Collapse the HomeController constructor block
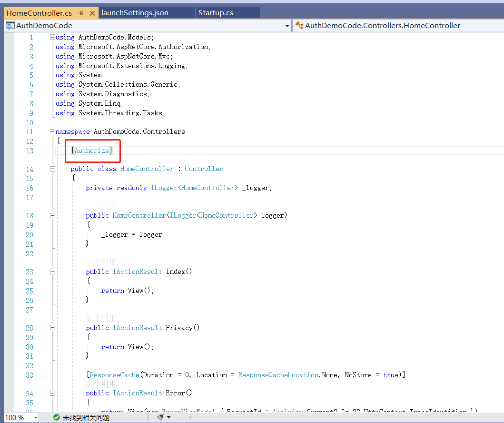This screenshot has width=504, height=423. [52, 215]
